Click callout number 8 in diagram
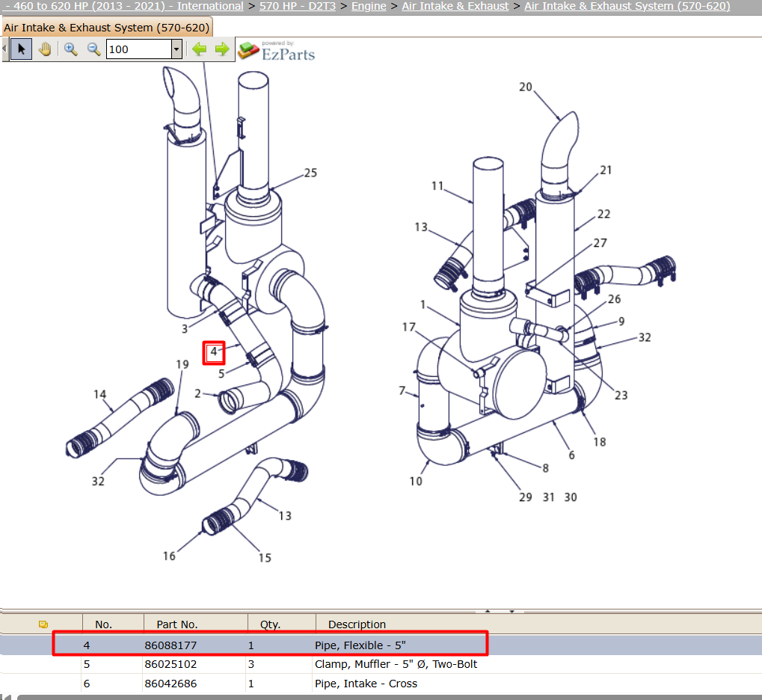 546,468
